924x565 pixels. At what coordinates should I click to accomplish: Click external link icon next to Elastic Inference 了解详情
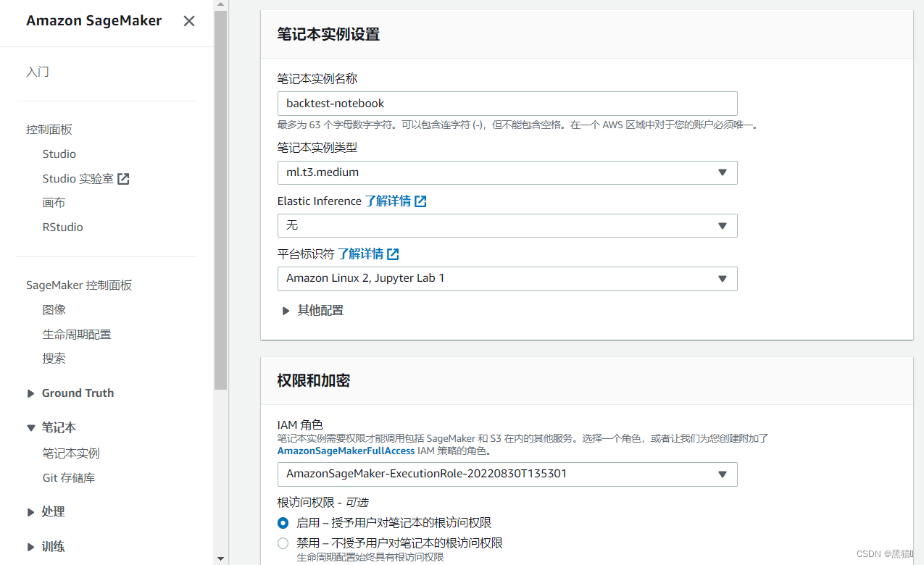click(420, 201)
